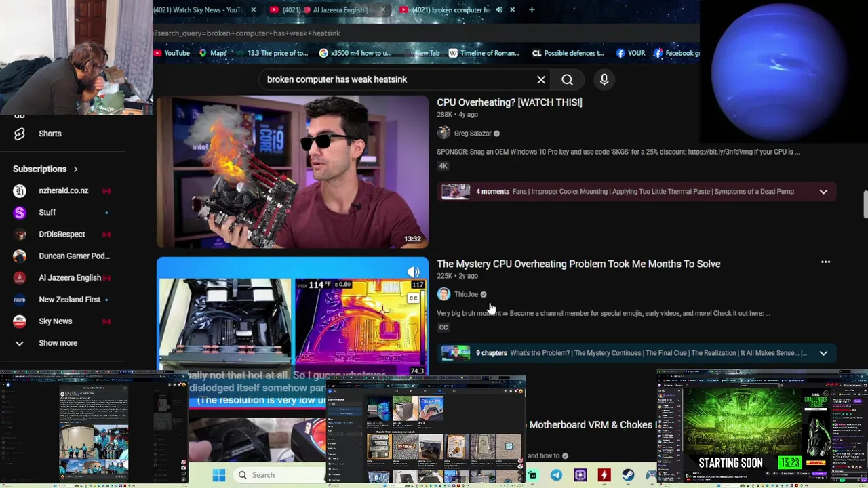The height and width of the screenshot is (488, 868).
Task: Clear the search box with the X
Action: coord(541,80)
